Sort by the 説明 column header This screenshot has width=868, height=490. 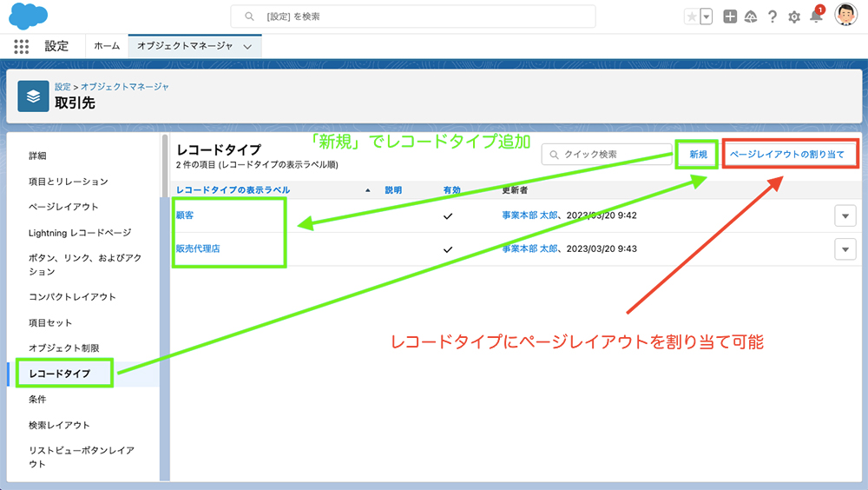393,190
